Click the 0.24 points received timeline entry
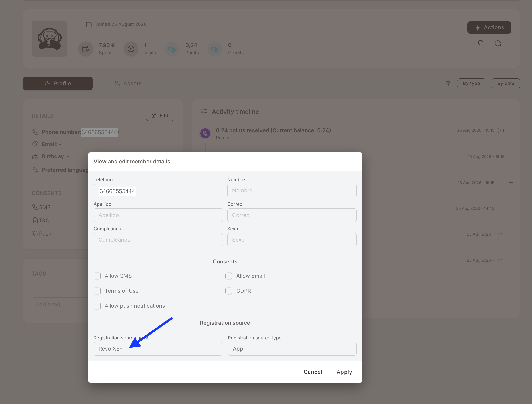 273,130
